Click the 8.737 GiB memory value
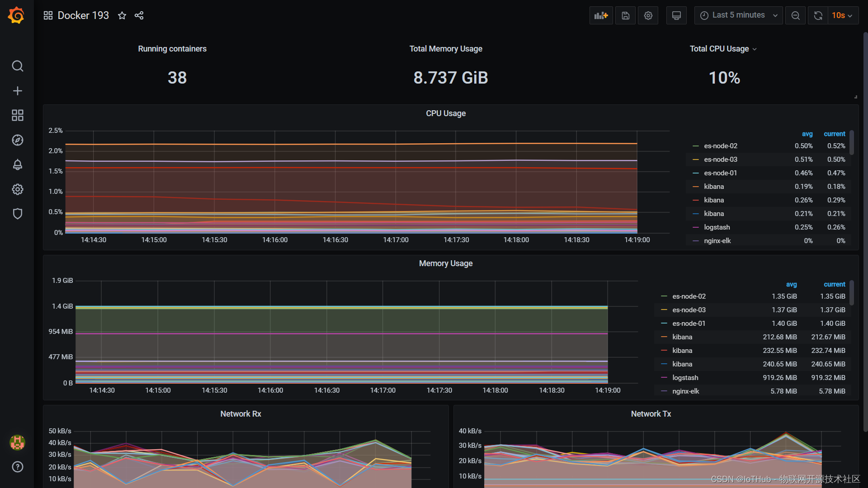The width and height of the screenshot is (868, 488). pos(451,78)
